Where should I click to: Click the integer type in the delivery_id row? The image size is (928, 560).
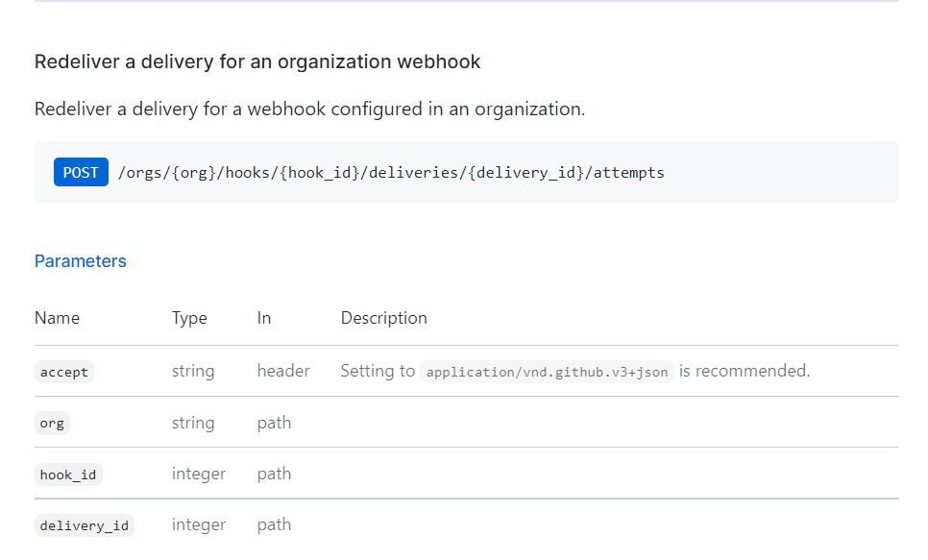coord(199,524)
